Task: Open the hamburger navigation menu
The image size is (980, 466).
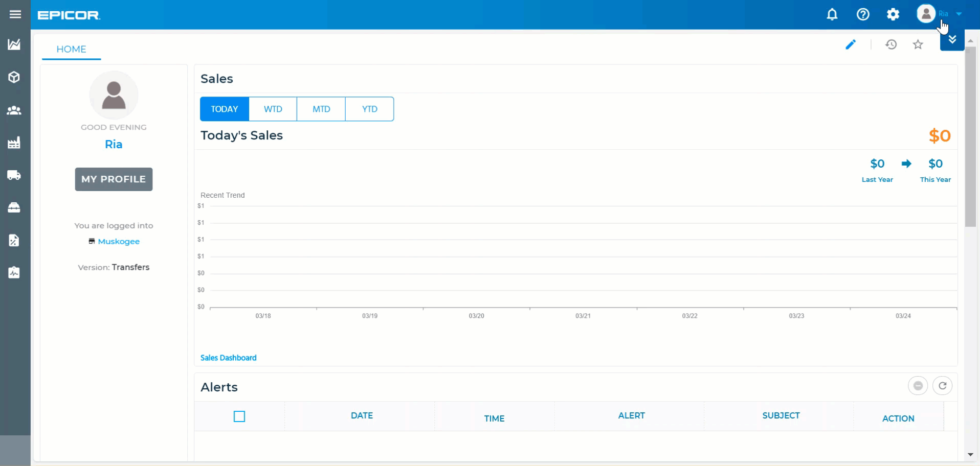Action: click(15, 14)
